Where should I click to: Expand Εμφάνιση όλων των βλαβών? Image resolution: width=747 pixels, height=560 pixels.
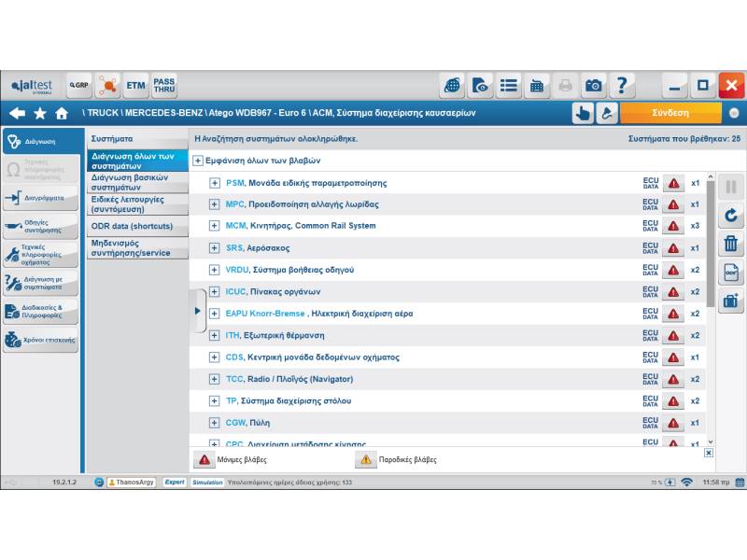[x=198, y=161]
